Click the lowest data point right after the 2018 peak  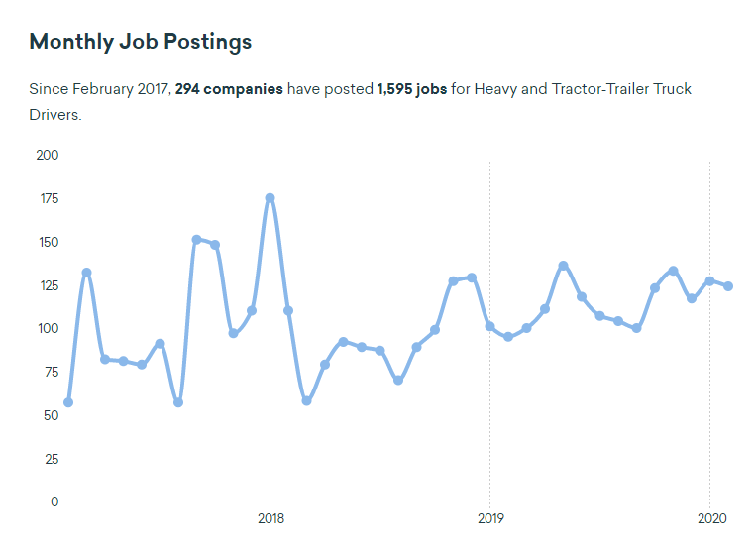[306, 401]
